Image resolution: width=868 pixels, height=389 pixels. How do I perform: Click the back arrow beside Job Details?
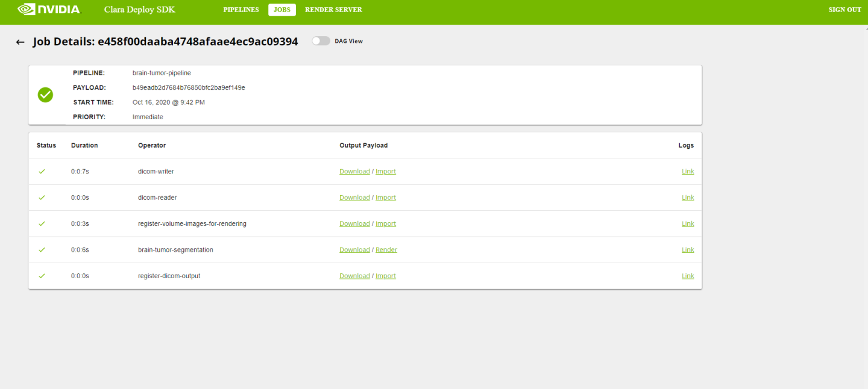click(x=20, y=42)
